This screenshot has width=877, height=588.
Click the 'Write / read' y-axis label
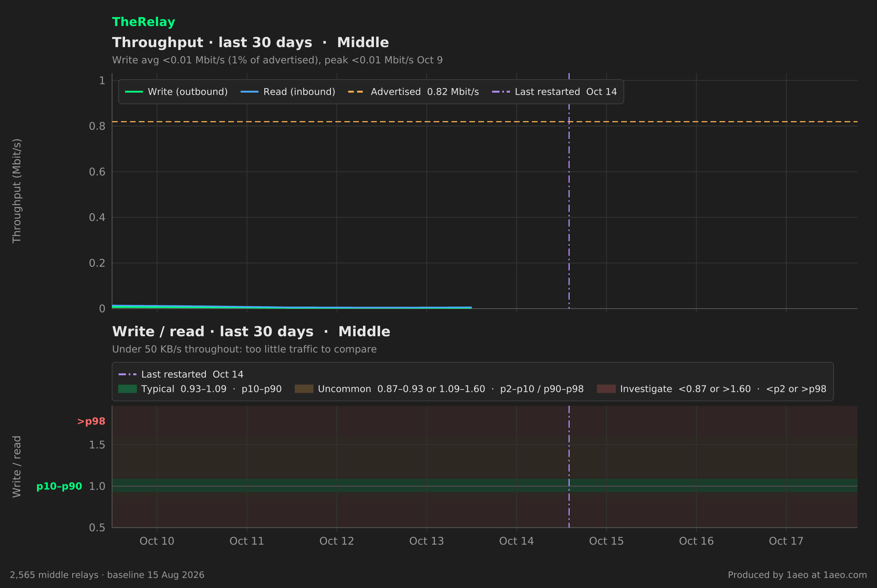(17, 467)
